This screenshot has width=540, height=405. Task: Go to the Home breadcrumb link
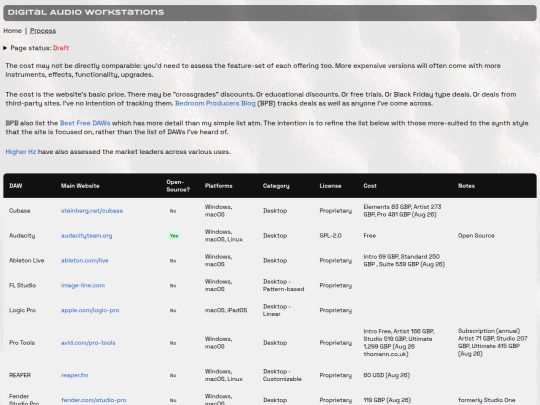coord(12,31)
